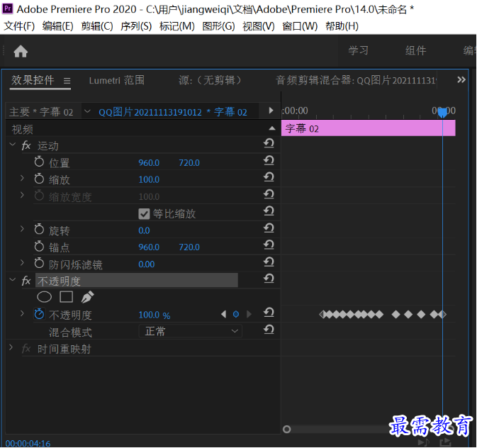The image size is (477, 448).
Task: Open the Help (帮助) menu
Action: pyautogui.click(x=342, y=26)
